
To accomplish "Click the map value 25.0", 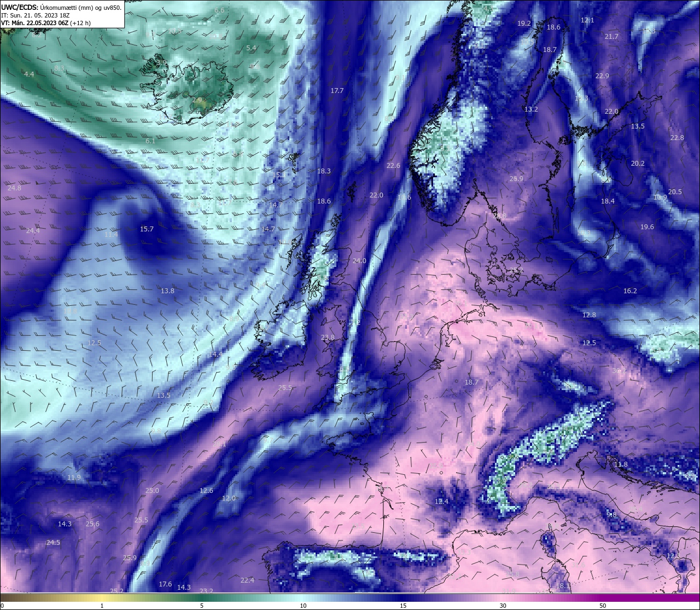I will pyautogui.click(x=152, y=491).
